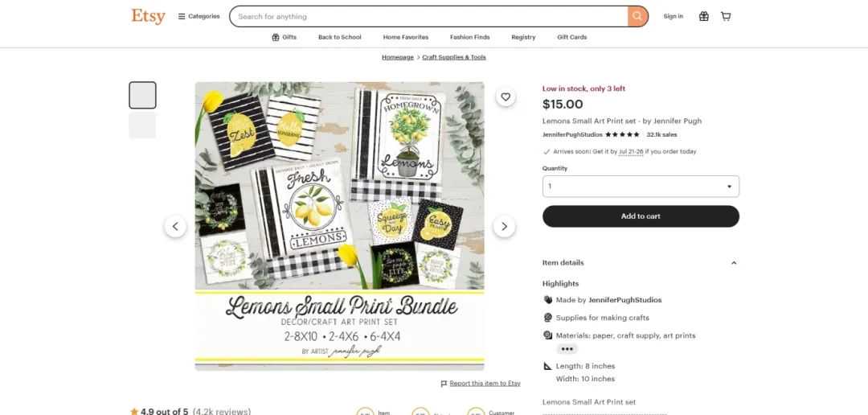Favorite this item with the heart icon
868x415 pixels.
point(506,97)
